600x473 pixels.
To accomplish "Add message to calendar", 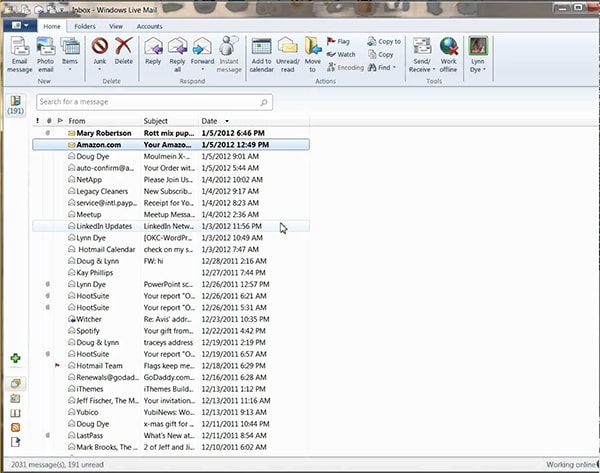I will (x=262, y=55).
